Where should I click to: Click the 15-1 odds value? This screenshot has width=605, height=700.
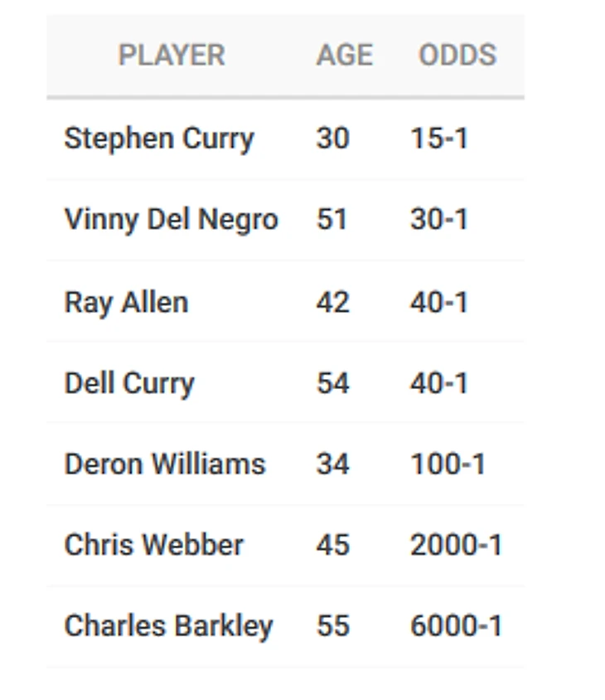tap(439, 138)
